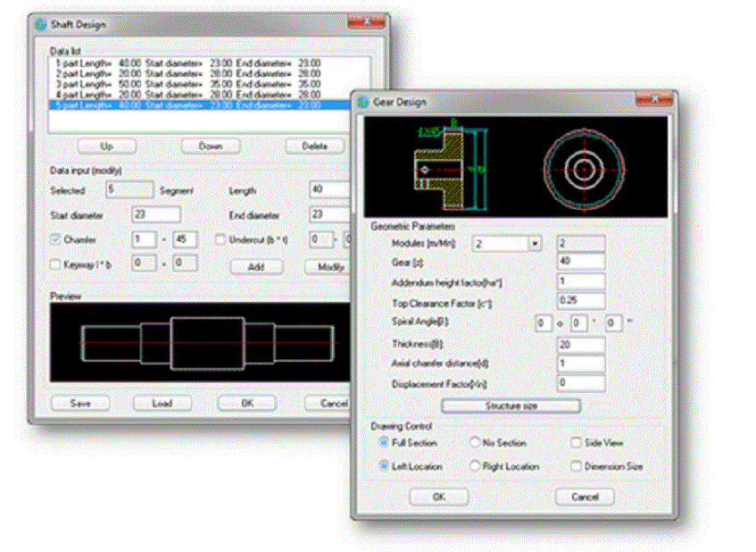Click the Down button in Shaft Design
The height and width of the screenshot is (552, 756).
[211, 146]
